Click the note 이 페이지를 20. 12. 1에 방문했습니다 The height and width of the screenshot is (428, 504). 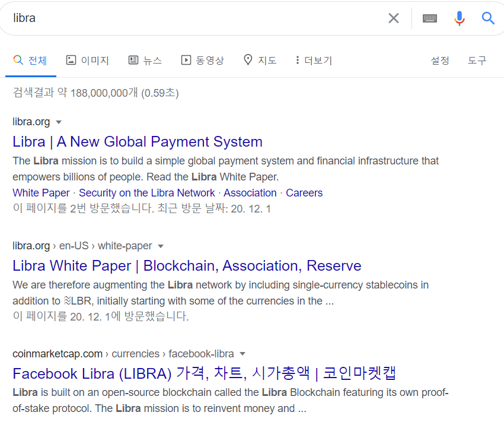pyautogui.click(x=101, y=316)
